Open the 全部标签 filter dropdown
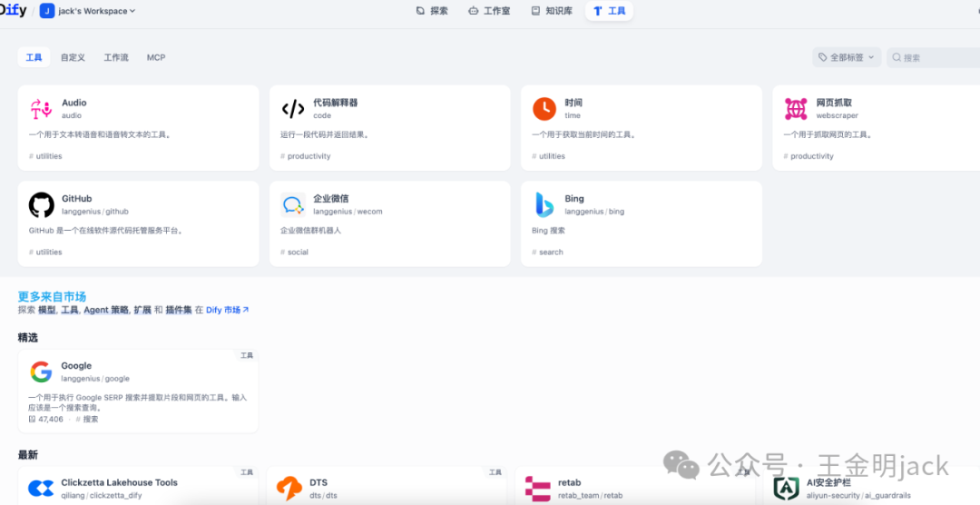This screenshot has height=505, width=980. (847, 57)
